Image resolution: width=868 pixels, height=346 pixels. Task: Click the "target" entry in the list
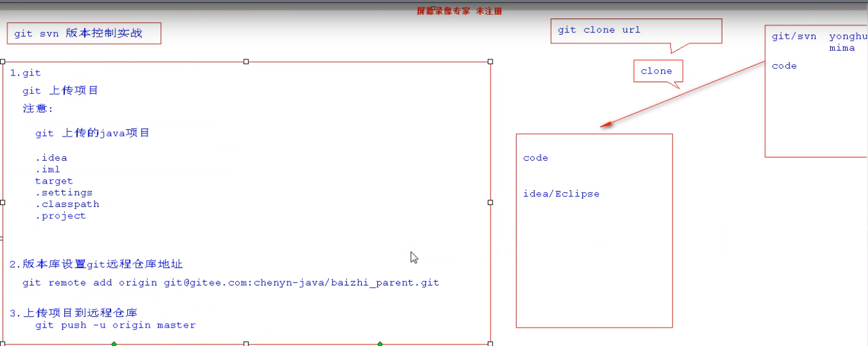[54, 181]
